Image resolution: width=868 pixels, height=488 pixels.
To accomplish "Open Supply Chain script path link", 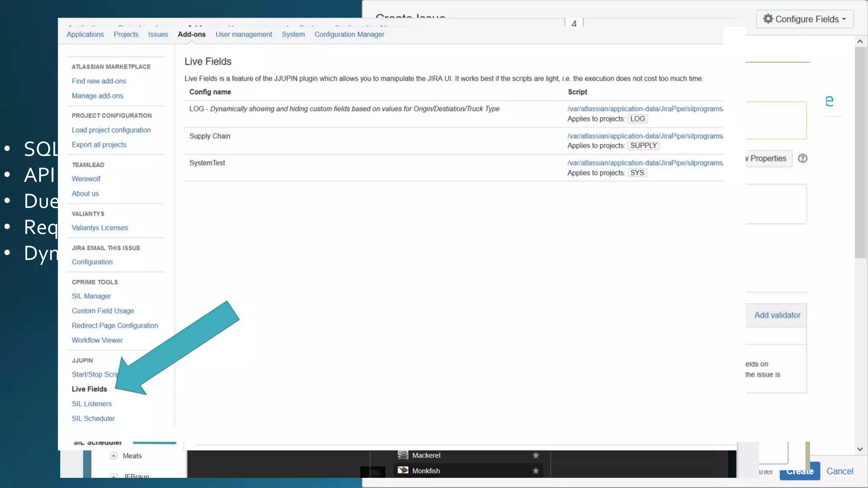I will coord(645,136).
